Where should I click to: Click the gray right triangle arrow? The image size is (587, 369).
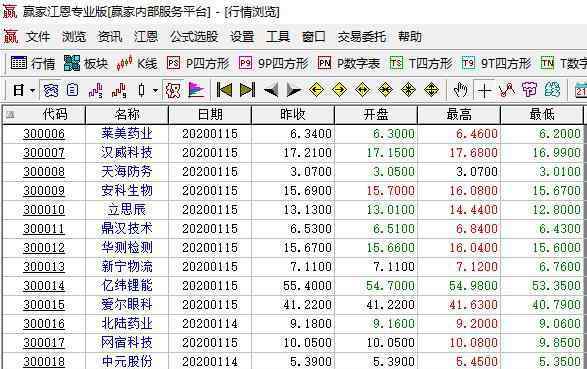click(294, 90)
